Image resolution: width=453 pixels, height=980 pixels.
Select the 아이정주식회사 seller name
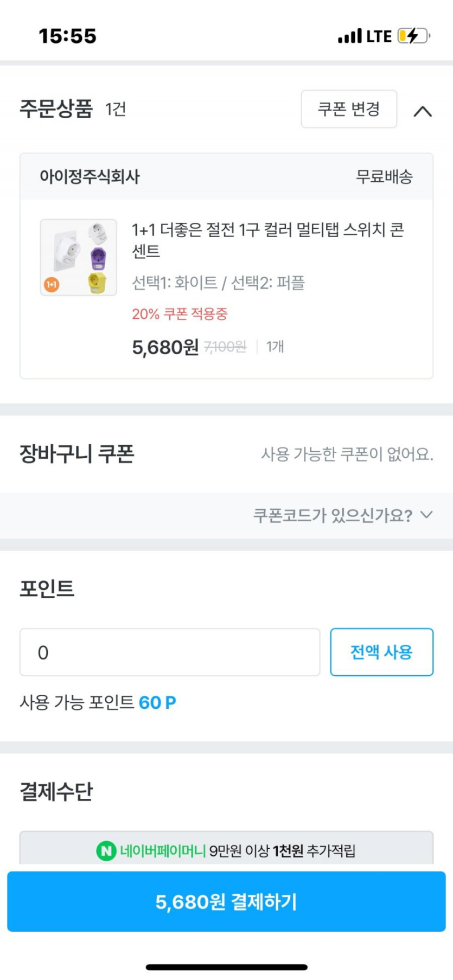[x=90, y=176]
